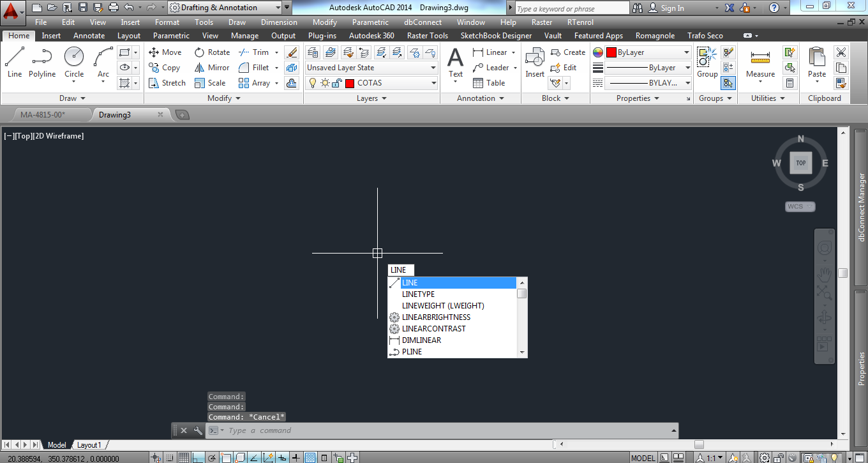Open the Dimension menu

[279, 22]
